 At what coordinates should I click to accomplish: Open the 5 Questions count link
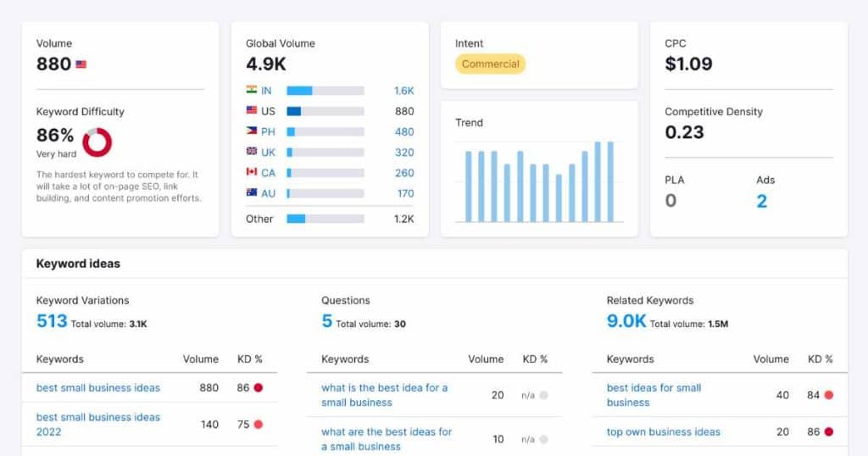coord(326,321)
